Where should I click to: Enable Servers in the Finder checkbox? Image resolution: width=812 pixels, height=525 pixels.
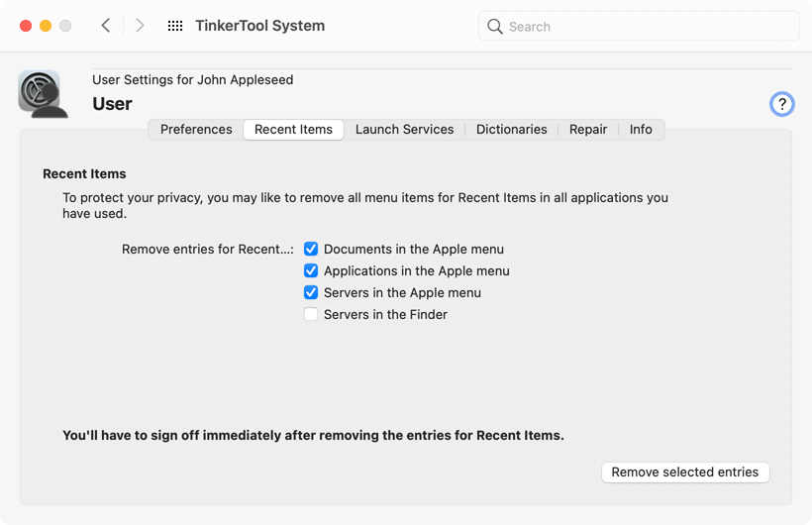311,315
